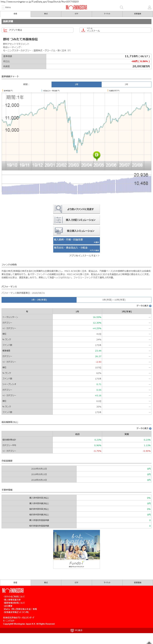Select the 1年 chart period

76,85
